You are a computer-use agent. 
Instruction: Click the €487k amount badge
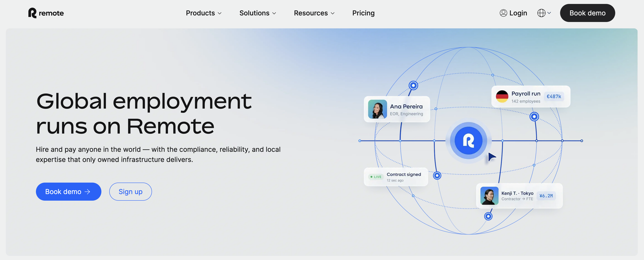(x=554, y=96)
